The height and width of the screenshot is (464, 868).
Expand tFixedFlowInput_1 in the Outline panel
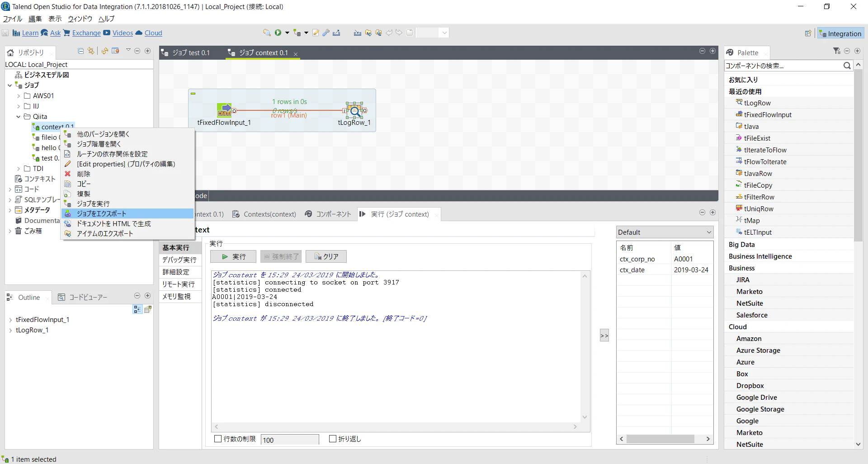[10, 320]
